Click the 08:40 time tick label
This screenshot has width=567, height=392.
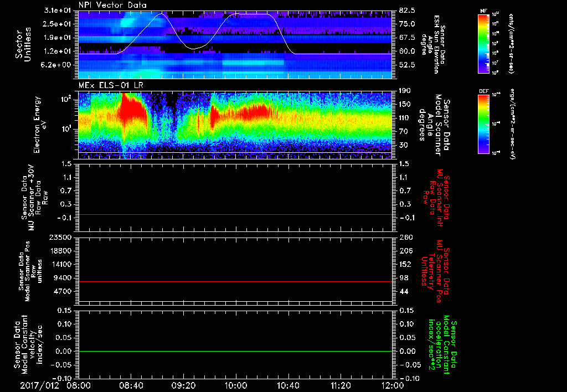tap(131, 385)
